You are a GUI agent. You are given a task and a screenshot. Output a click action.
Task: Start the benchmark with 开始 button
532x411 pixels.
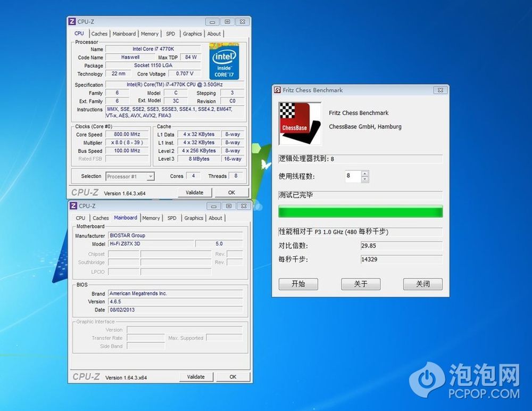point(298,284)
